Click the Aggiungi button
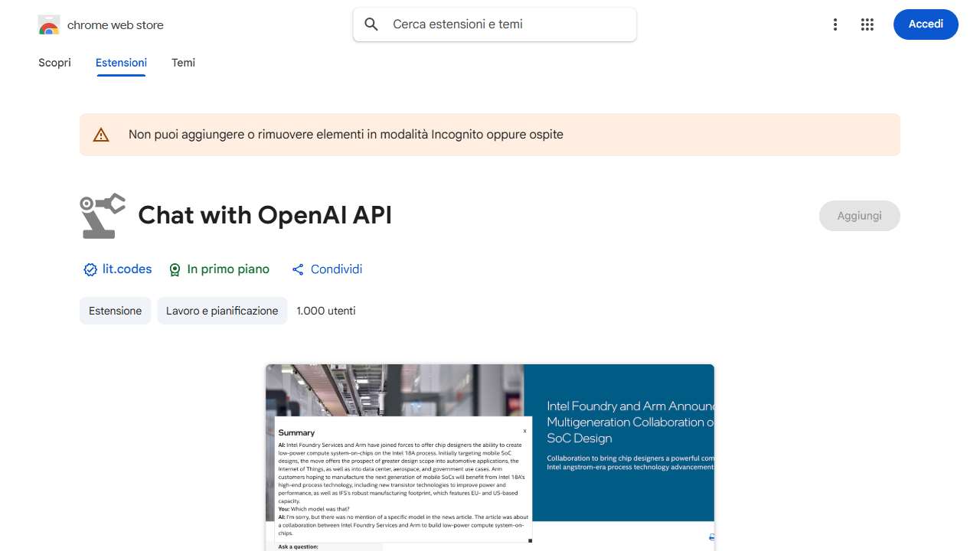This screenshot has height=551, width=980. [x=859, y=216]
